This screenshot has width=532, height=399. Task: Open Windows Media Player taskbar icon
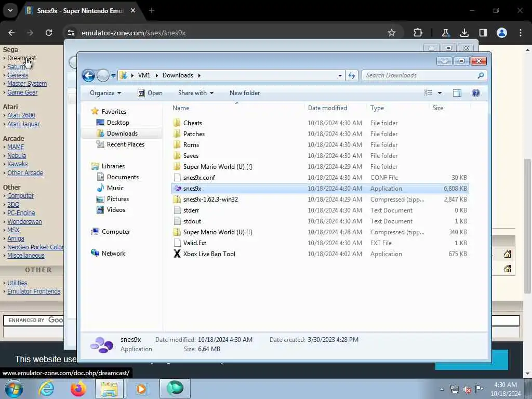point(142,389)
